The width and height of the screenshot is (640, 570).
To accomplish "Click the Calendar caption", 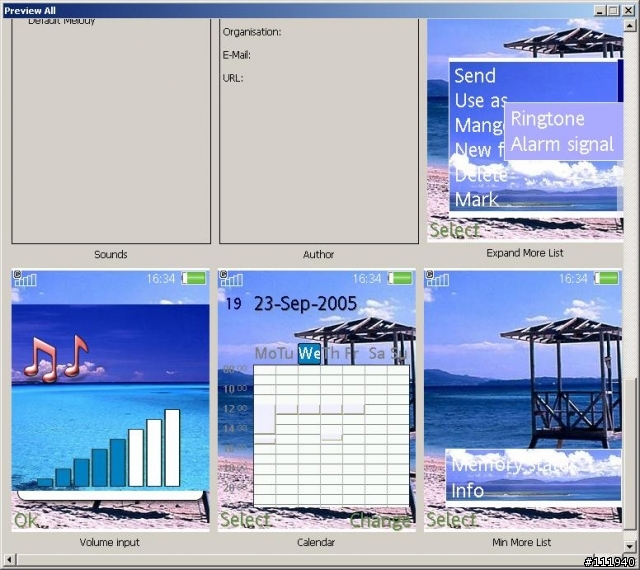I will click(316, 542).
